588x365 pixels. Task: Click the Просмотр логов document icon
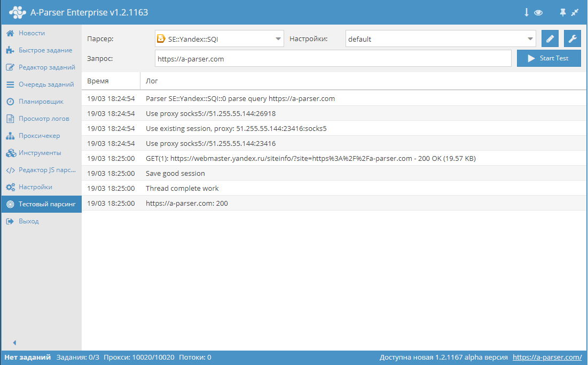pyautogui.click(x=10, y=119)
